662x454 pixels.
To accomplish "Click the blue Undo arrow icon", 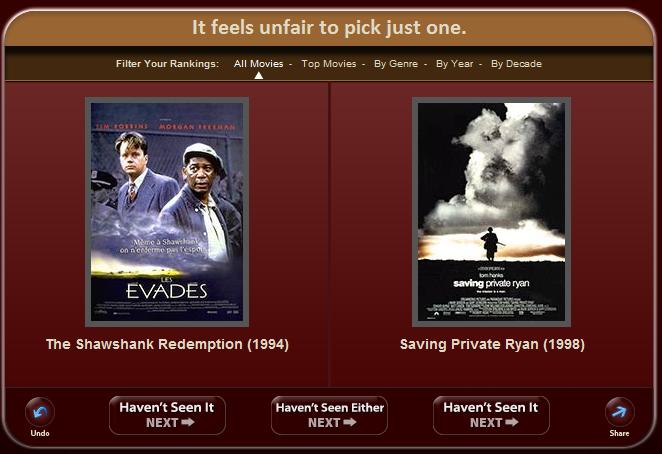I will (40, 412).
